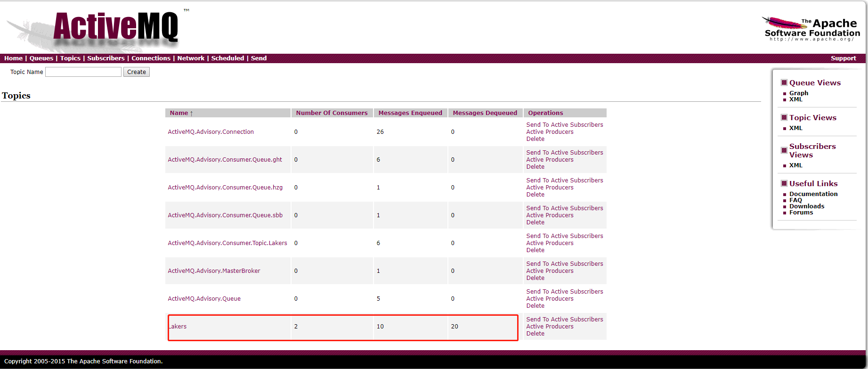The width and height of the screenshot is (868, 369).
Task: Click dequeued value 20 for Lakers
Action: (454, 327)
